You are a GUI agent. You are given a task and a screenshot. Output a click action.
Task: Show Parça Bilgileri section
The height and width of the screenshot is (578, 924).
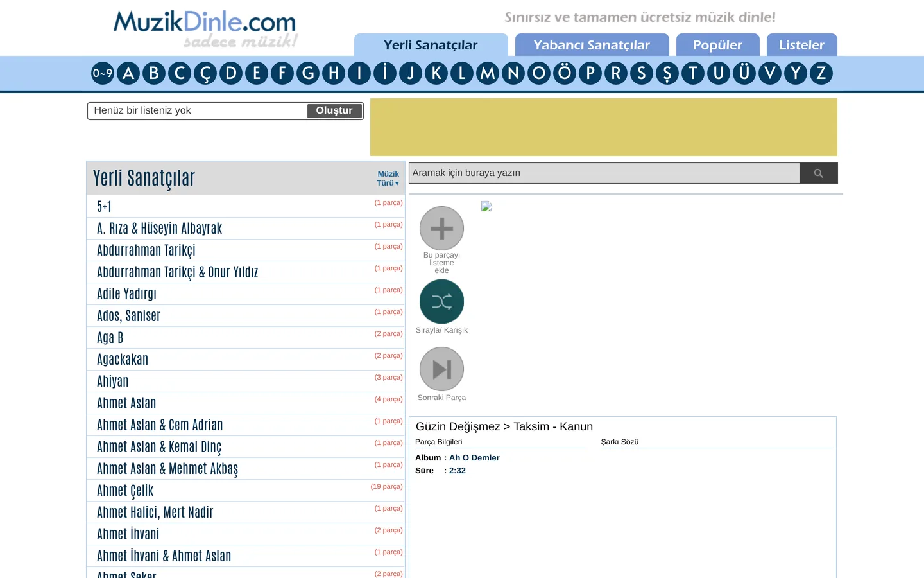click(x=439, y=442)
